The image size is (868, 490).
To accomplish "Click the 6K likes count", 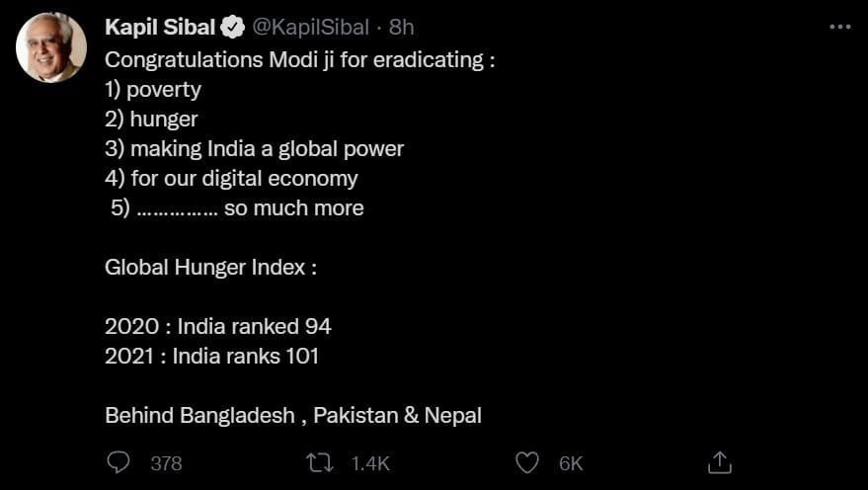I will pos(571,463).
